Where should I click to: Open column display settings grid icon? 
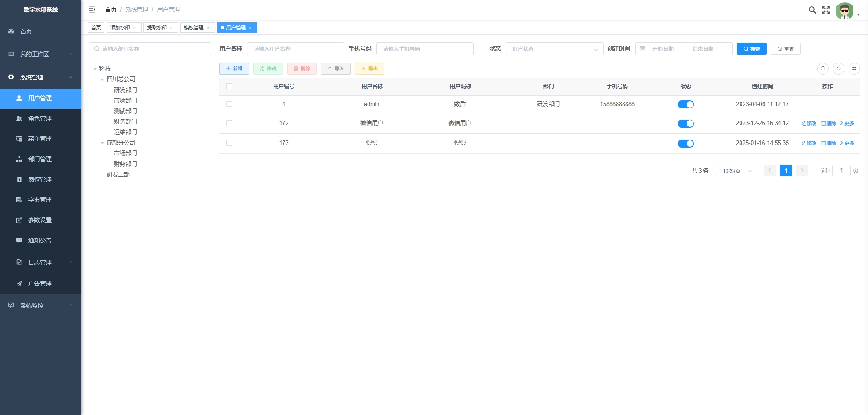click(854, 69)
